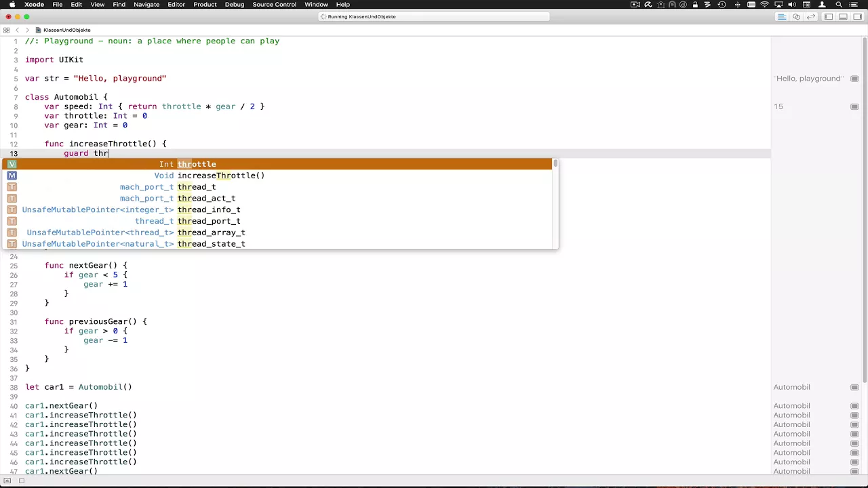Open the Help menu
Image resolution: width=868 pixels, height=488 pixels.
coord(343,5)
